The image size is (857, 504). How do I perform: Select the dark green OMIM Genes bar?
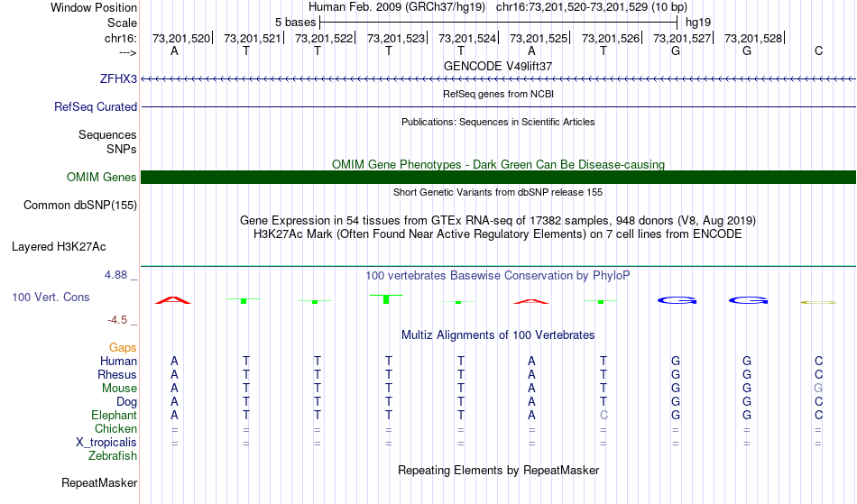point(498,177)
